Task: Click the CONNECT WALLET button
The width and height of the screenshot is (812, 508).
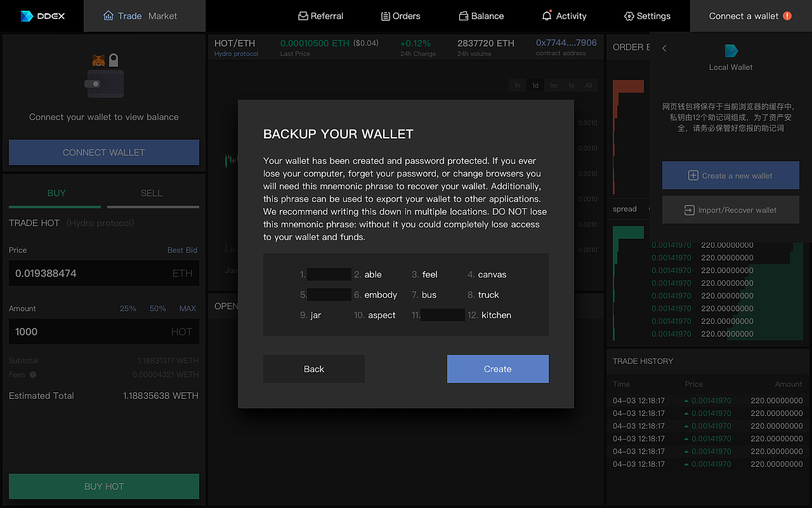Action: click(104, 152)
